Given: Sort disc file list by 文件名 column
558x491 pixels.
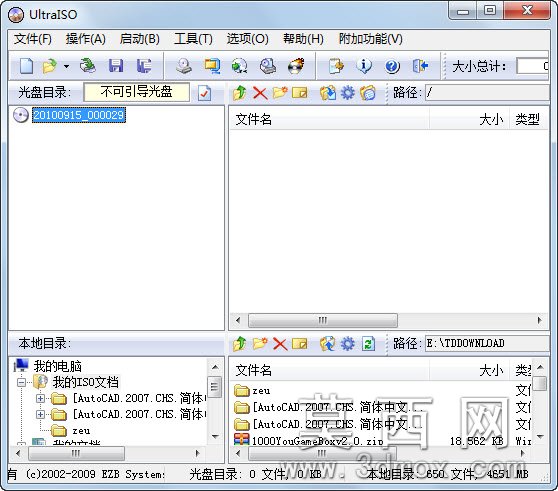Looking at the screenshot, I should click(x=330, y=119).
